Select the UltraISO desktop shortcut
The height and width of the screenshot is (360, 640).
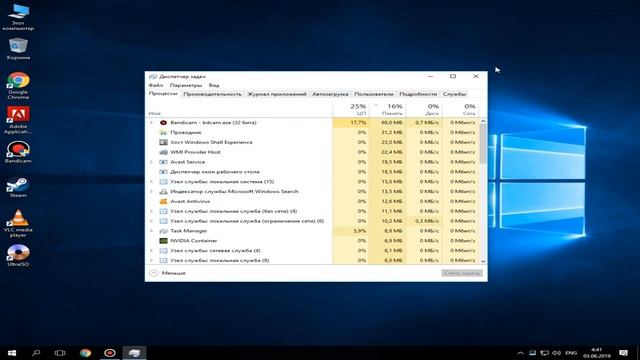click(x=18, y=256)
